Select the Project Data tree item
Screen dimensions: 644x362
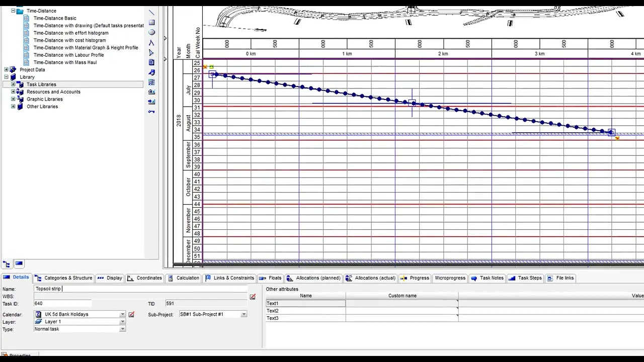32,70
